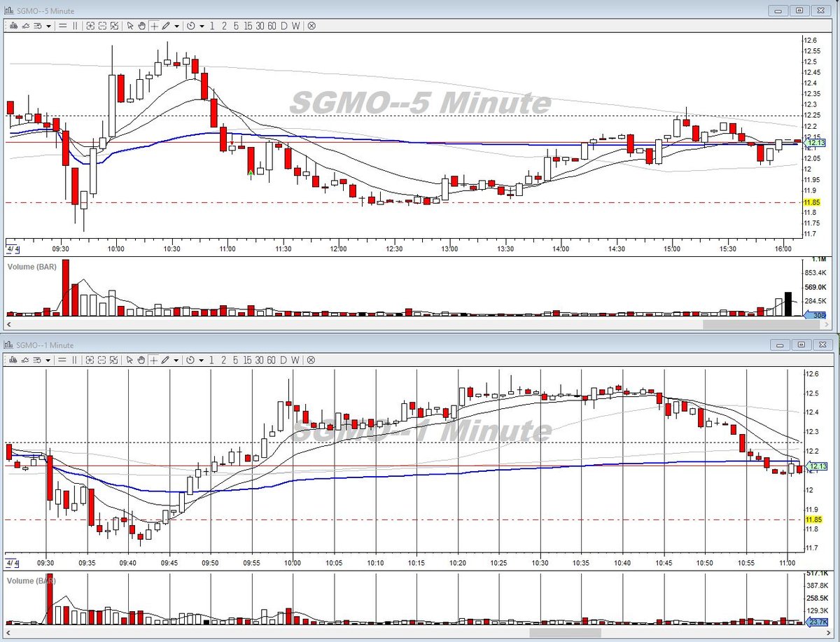Select line chart type in 1 Minute window
Image resolution: width=840 pixels, height=642 pixels.
(x=25, y=360)
